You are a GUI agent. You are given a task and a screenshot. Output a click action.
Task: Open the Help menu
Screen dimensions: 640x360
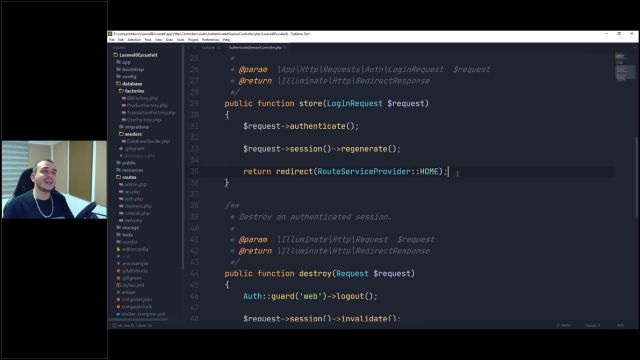[x=226, y=40]
